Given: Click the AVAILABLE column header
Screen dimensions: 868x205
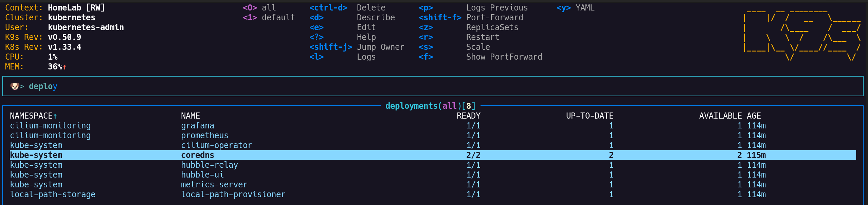Looking at the screenshot, I should click(720, 116).
